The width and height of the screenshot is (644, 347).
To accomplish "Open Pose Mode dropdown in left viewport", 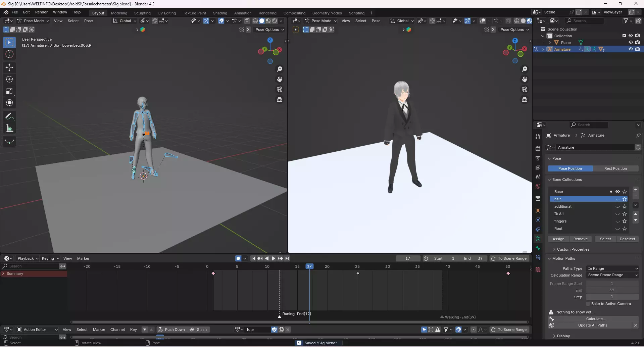I will click(x=33, y=21).
